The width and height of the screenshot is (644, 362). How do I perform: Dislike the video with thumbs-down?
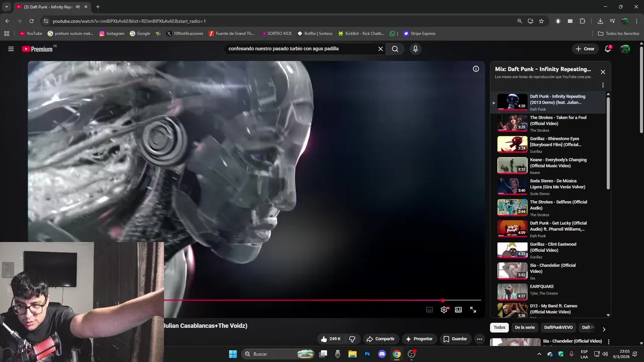352,339
